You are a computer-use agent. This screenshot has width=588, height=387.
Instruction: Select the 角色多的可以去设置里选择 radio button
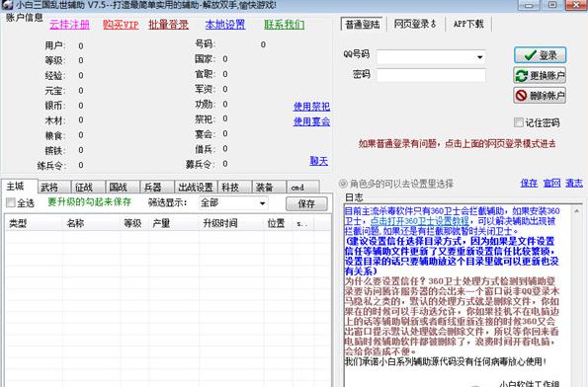tap(343, 184)
